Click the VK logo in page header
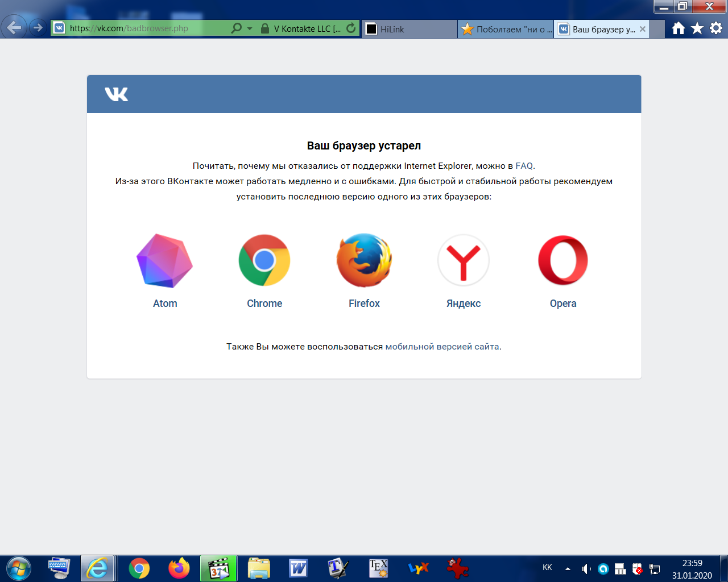The height and width of the screenshot is (582, 728). [x=117, y=94]
